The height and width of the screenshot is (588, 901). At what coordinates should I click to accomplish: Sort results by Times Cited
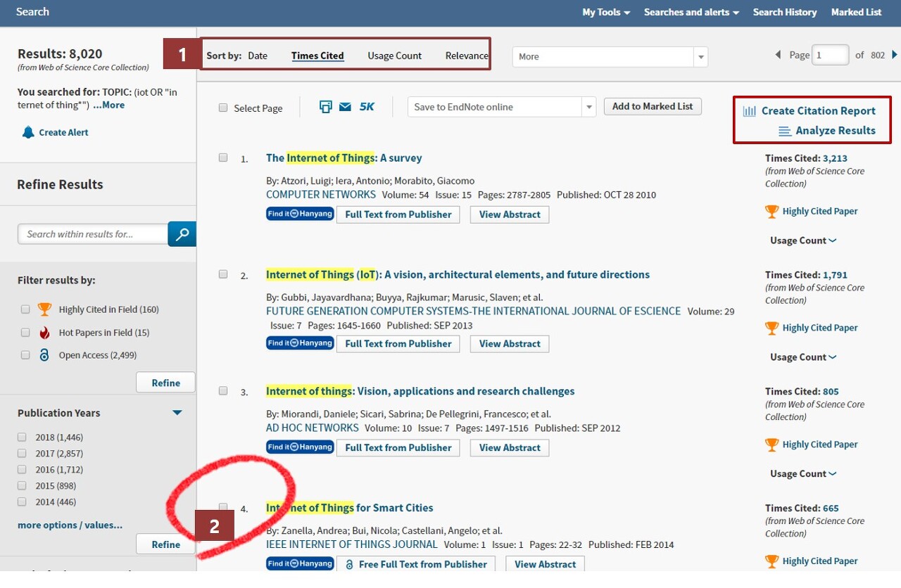coord(317,56)
